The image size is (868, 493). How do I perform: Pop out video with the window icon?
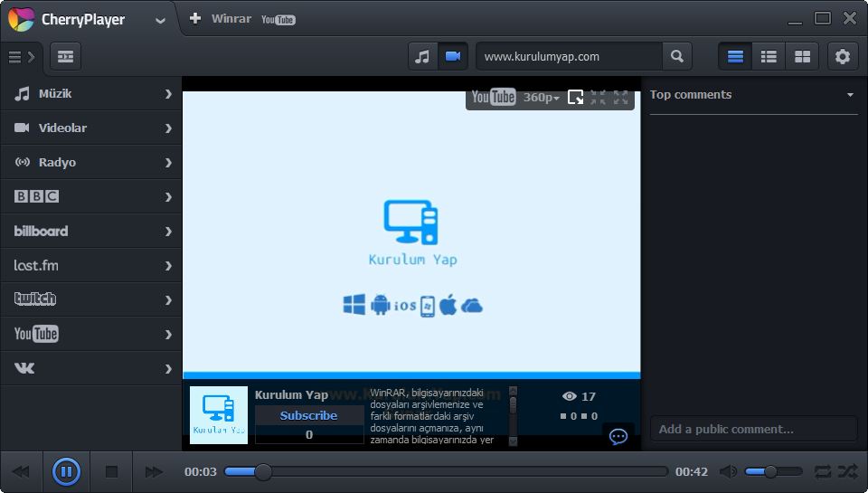[x=576, y=98]
